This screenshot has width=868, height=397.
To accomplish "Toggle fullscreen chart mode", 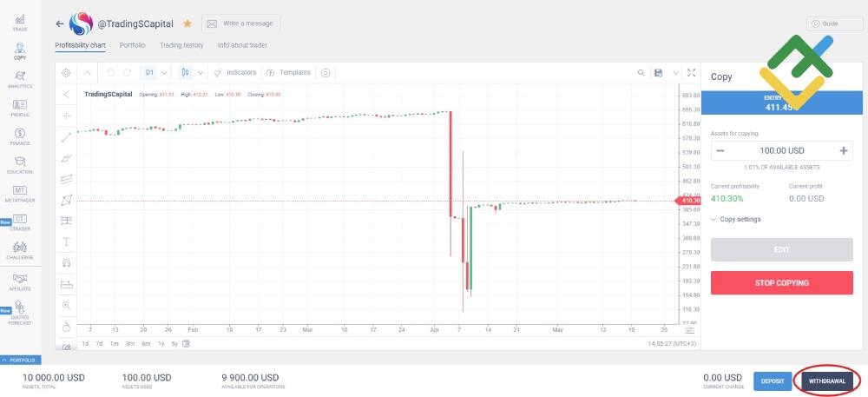I will pos(692,72).
